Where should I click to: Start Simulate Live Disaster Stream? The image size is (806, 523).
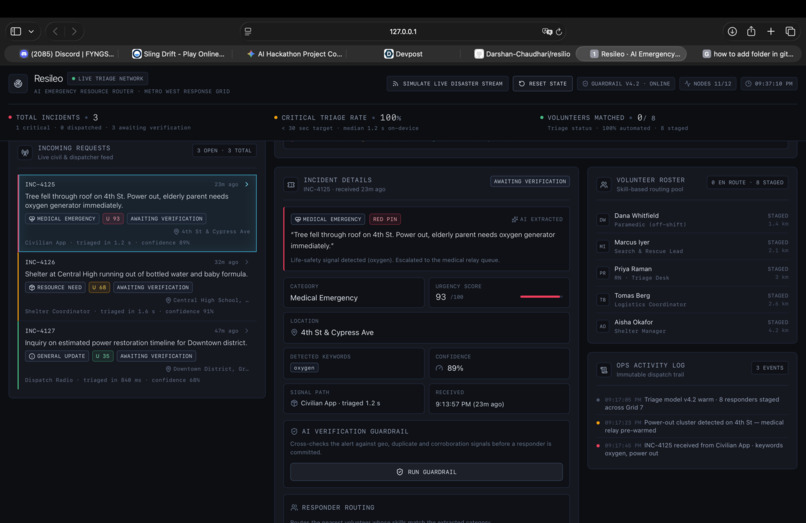[x=447, y=83]
